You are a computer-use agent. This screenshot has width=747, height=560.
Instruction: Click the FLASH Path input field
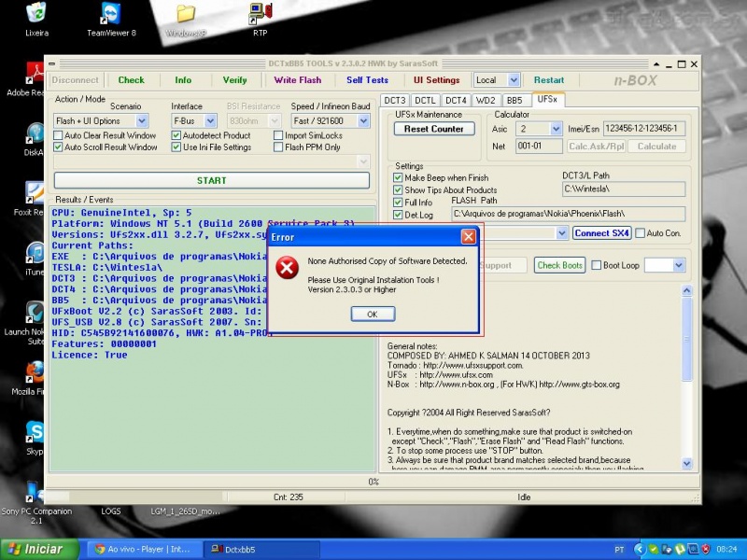pyautogui.click(x=569, y=214)
